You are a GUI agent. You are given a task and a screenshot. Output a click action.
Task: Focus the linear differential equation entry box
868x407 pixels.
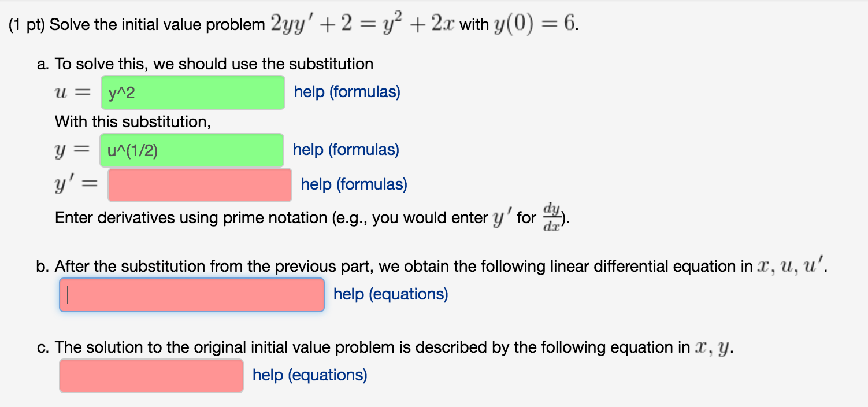(x=191, y=294)
